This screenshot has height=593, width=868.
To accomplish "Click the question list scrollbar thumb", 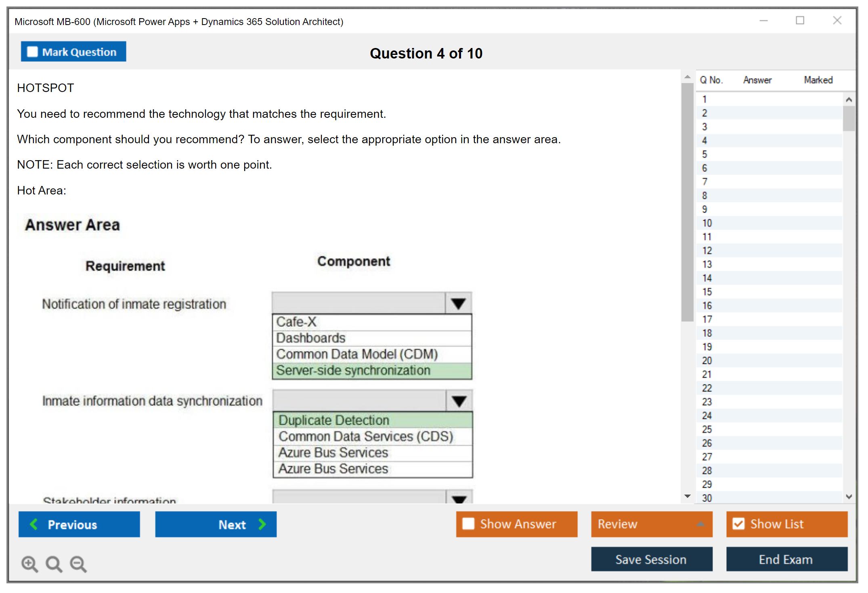I will (x=849, y=118).
